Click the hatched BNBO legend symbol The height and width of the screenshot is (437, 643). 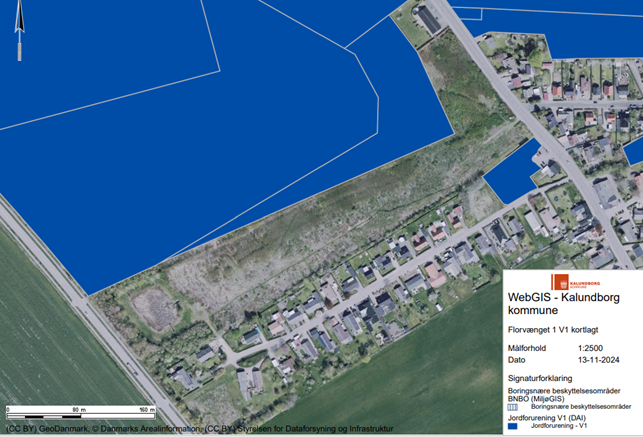pos(513,408)
